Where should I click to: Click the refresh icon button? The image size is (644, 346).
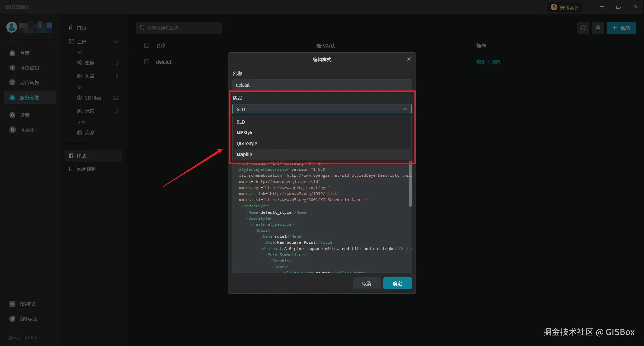pyautogui.click(x=583, y=28)
